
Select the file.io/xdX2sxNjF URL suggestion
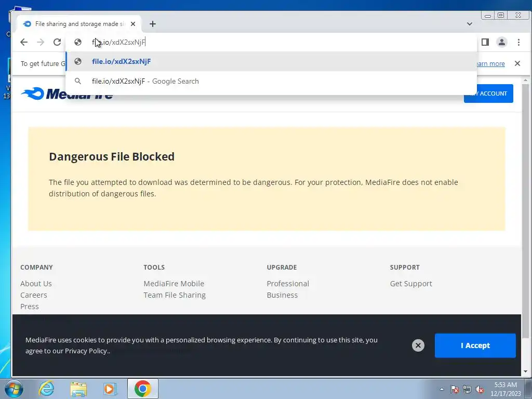(x=271, y=61)
